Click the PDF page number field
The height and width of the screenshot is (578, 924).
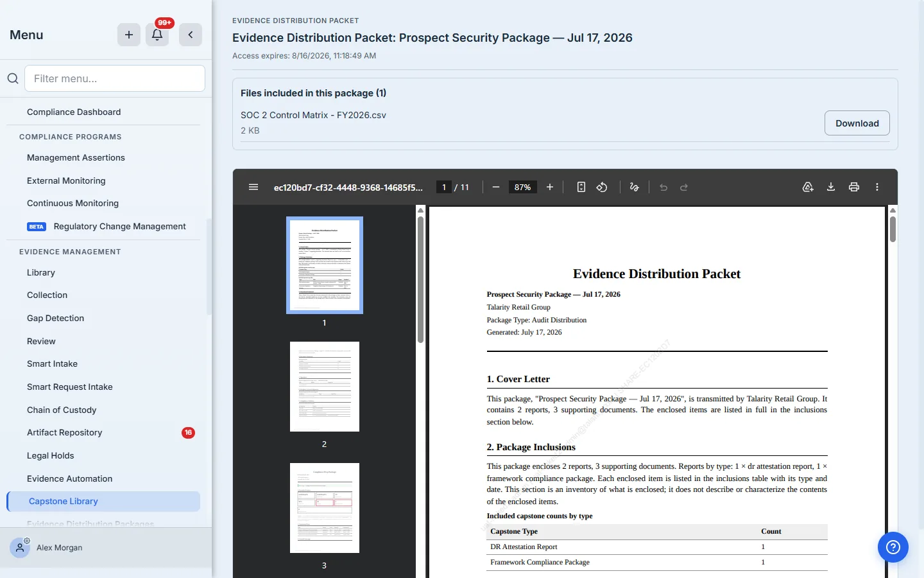coord(444,187)
